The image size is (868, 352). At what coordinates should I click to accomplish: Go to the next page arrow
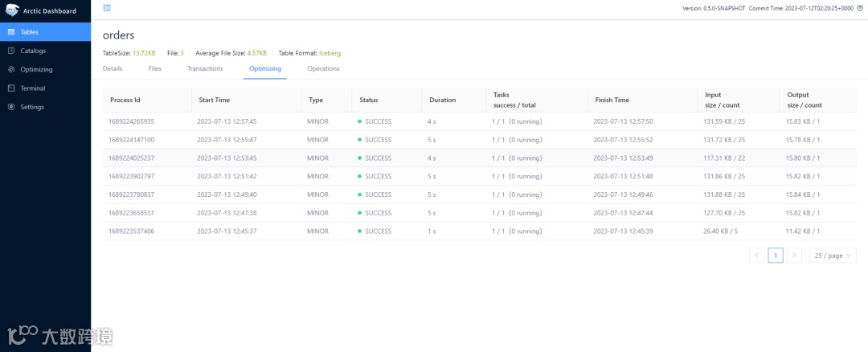pos(794,255)
